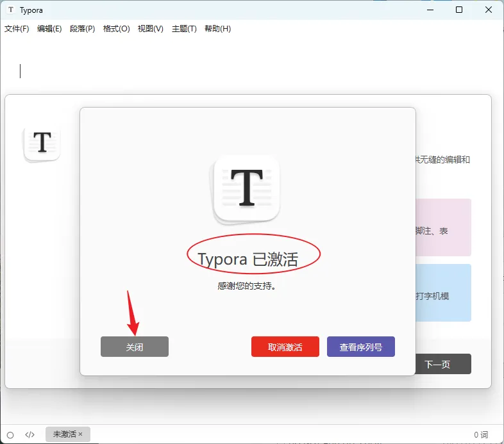
Task: Minimize the Typora window
Action: tap(430, 10)
